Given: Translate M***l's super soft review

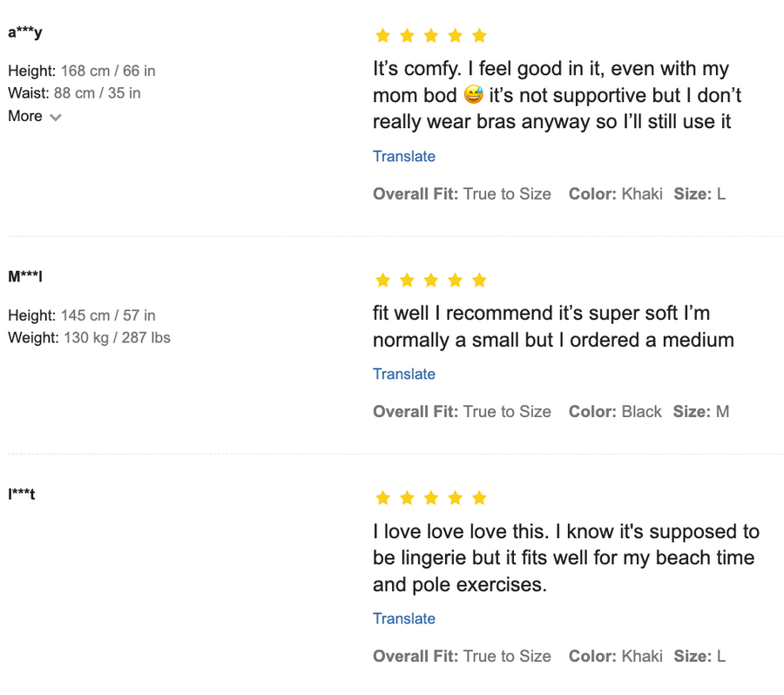Looking at the screenshot, I should pyautogui.click(x=404, y=374).
